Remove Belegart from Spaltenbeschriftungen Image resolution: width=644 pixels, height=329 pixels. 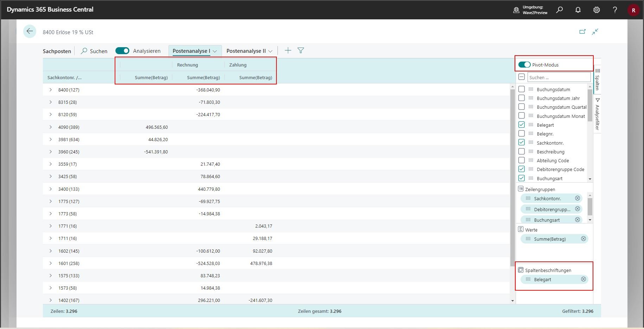[583, 279]
